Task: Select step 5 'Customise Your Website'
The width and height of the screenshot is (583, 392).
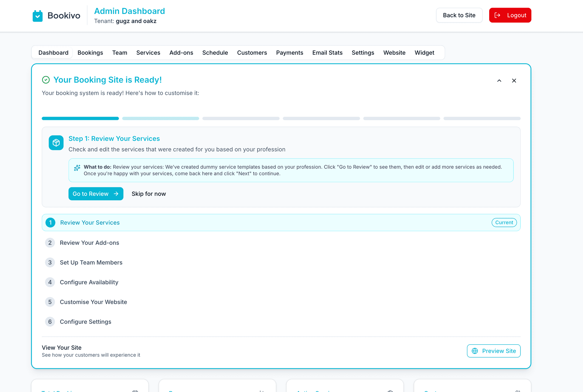Action: coord(93,302)
